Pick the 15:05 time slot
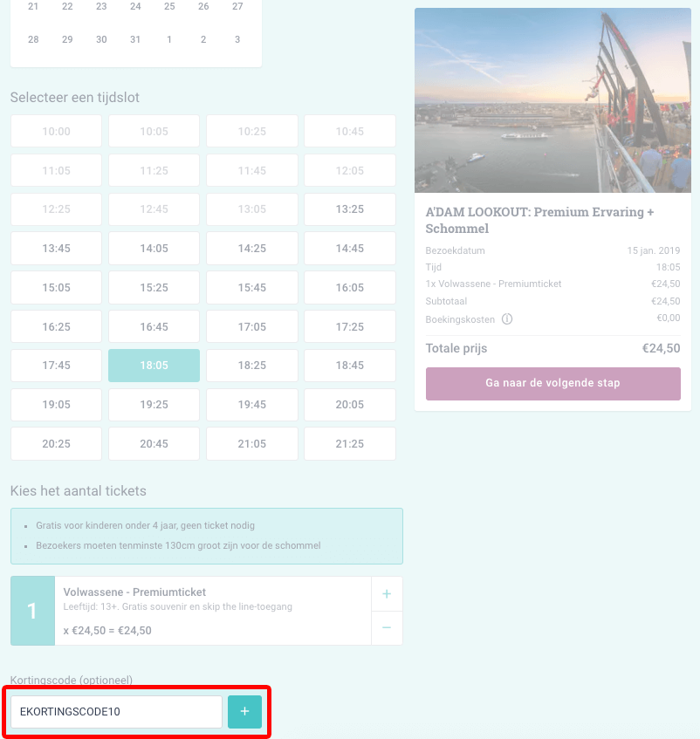The image size is (700, 739). (x=56, y=288)
